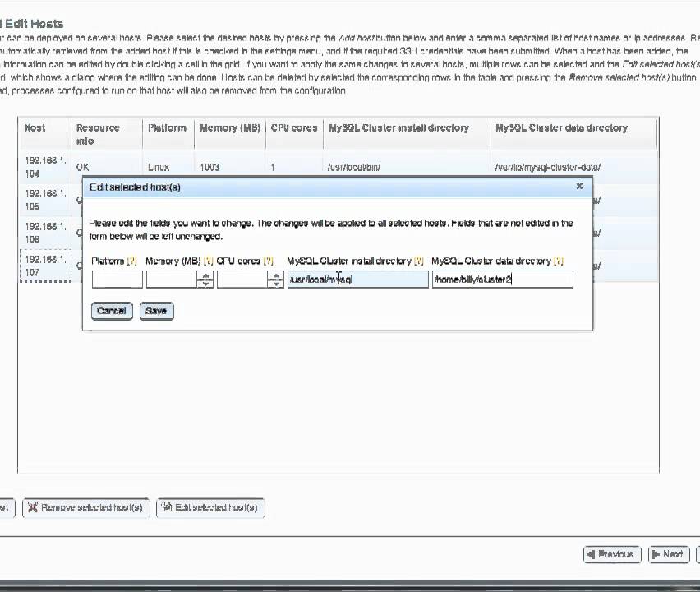700x592 pixels.
Task: Sort by CPU cores column header
Action: (294, 133)
